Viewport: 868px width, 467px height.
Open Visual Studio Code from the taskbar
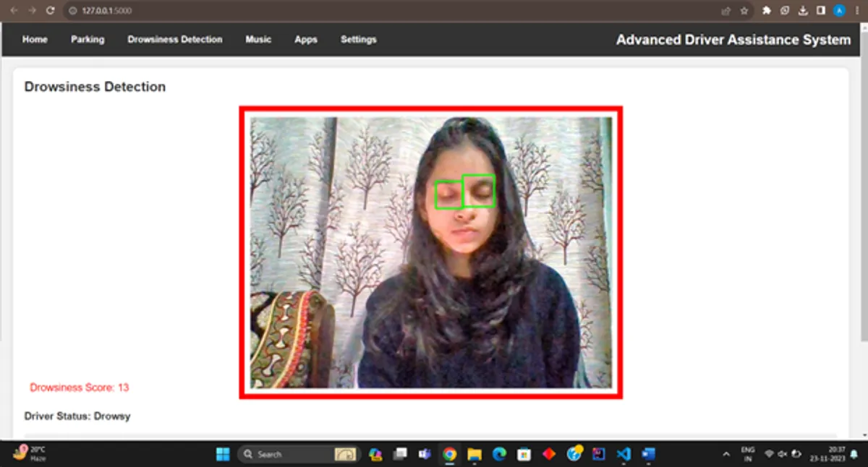(x=624, y=454)
